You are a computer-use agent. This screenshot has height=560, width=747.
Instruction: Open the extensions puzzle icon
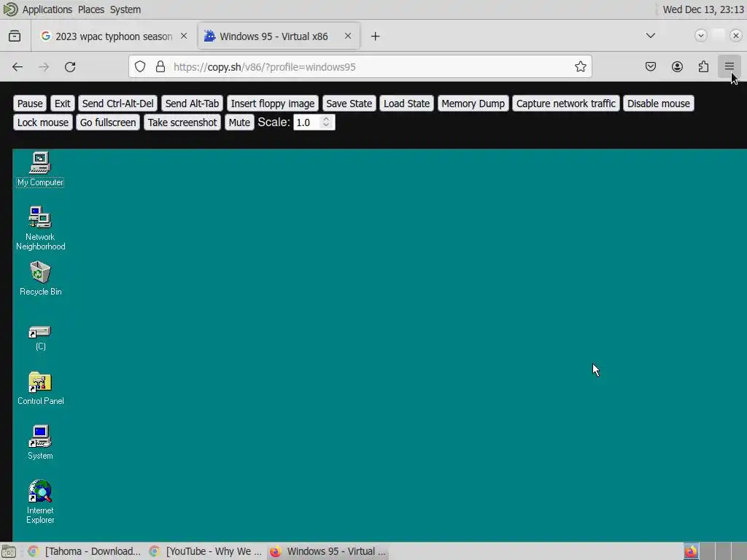(703, 66)
